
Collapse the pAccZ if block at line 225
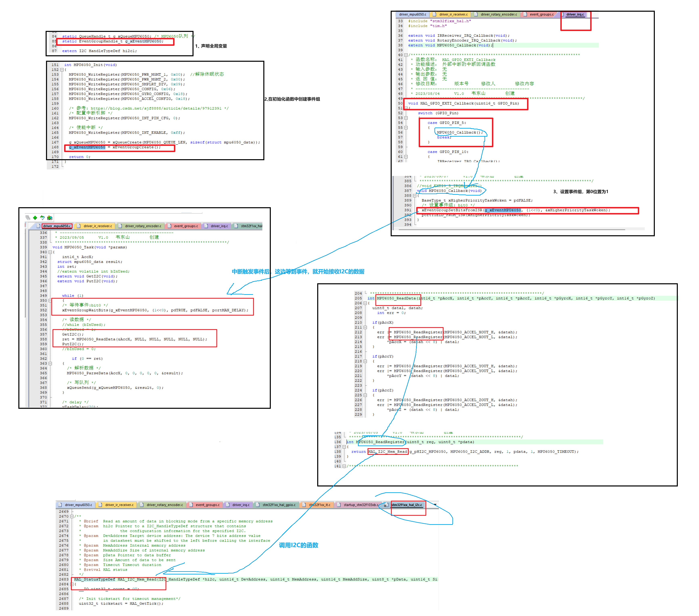(x=365, y=395)
